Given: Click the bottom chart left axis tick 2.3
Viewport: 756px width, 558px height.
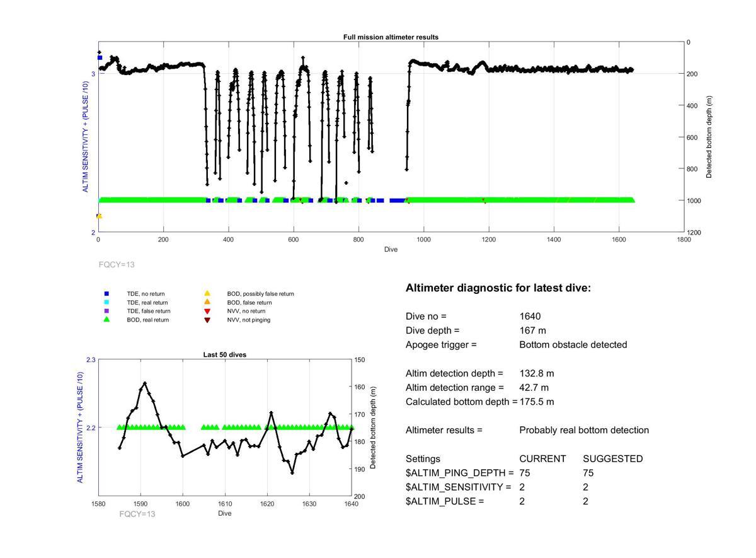Looking at the screenshot, I should [90, 359].
